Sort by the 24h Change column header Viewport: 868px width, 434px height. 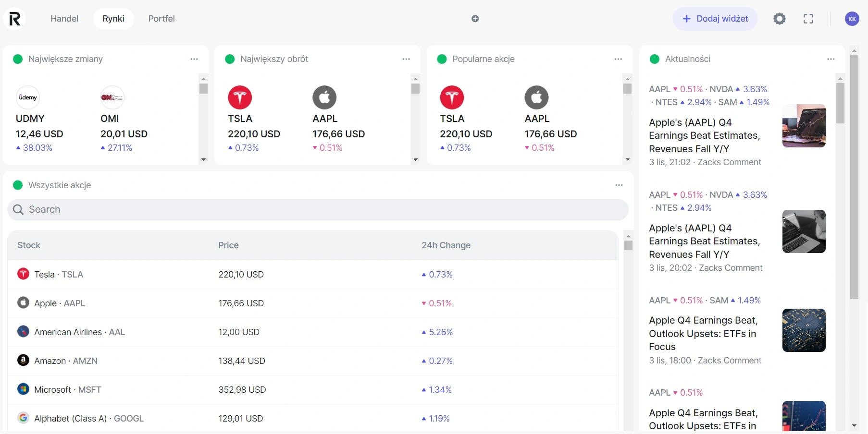pos(446,245)
